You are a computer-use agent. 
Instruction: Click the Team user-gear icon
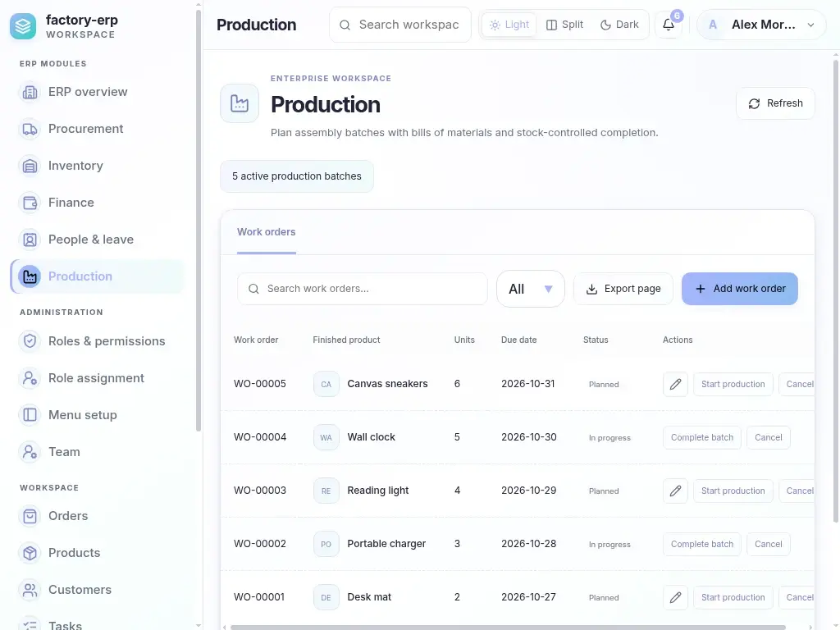click(x=30, y=452)
